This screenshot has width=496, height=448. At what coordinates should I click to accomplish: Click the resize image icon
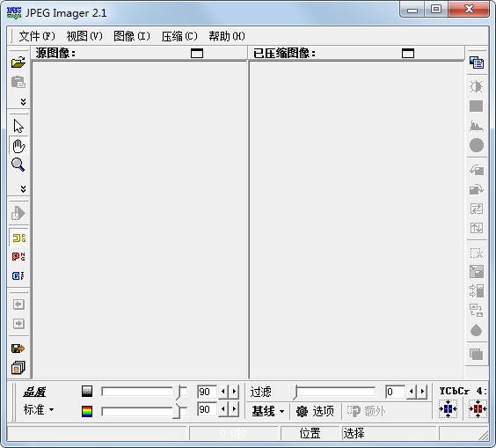[477, 272]
